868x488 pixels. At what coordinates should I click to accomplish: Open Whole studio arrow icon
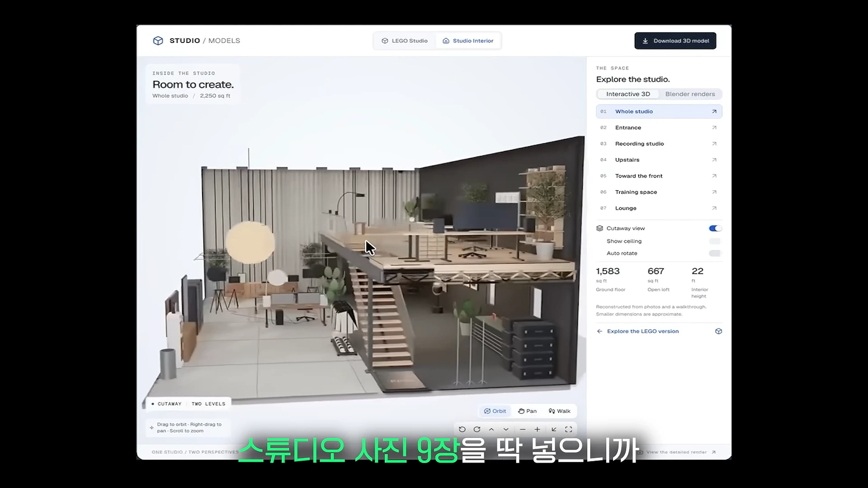[714, 112]
